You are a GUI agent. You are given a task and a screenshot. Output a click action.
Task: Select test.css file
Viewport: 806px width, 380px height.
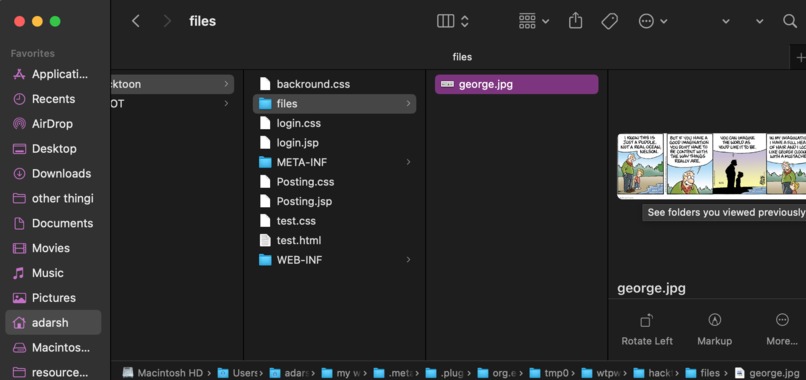(x=335, y=221)
